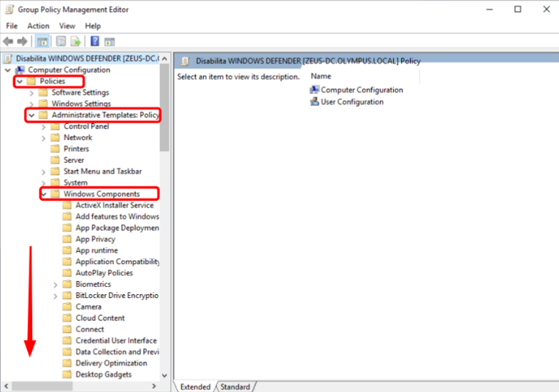Click the Properties toolbar icon

click(x=61, y=42)
